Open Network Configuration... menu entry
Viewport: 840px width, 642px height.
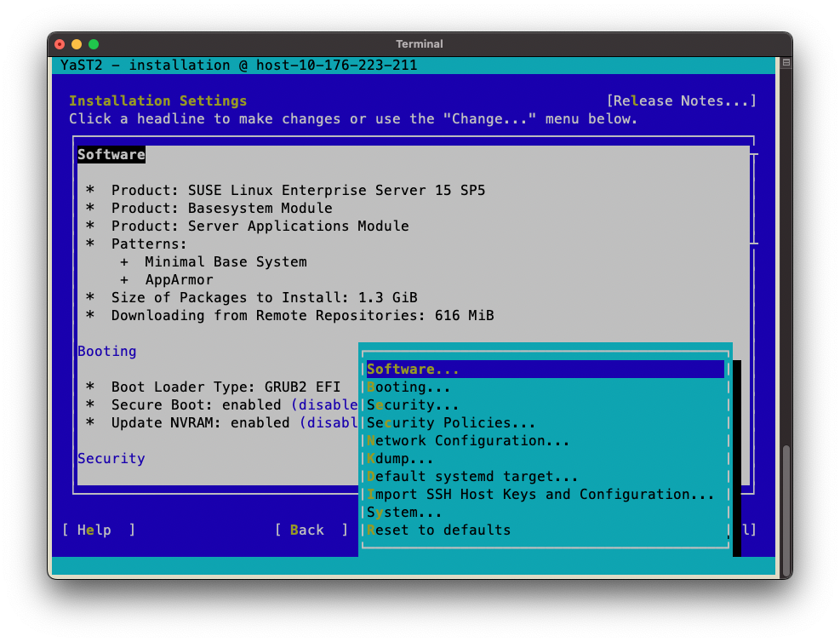tap(468, 441)
